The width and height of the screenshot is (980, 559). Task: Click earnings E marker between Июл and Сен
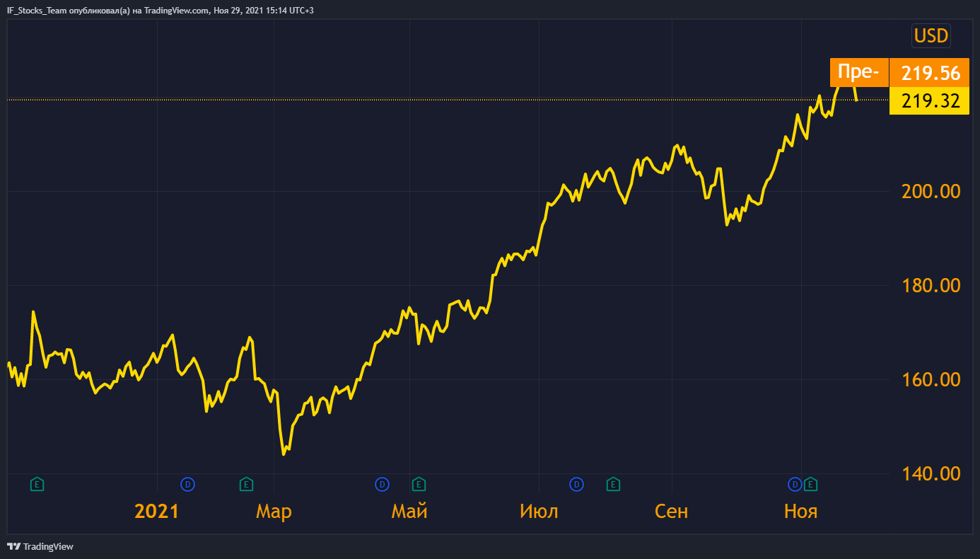point(614,485)
